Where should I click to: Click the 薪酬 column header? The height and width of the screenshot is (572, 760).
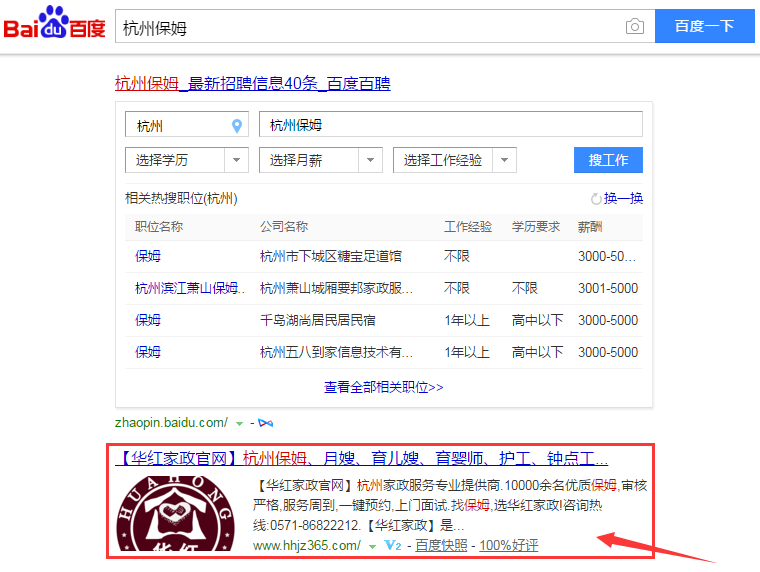[590, 227]
